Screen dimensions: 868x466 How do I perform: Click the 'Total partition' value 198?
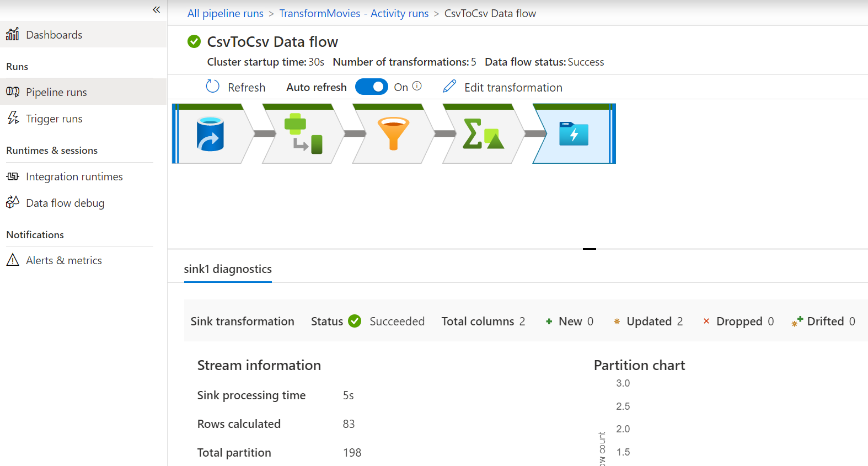click(352, 453)
